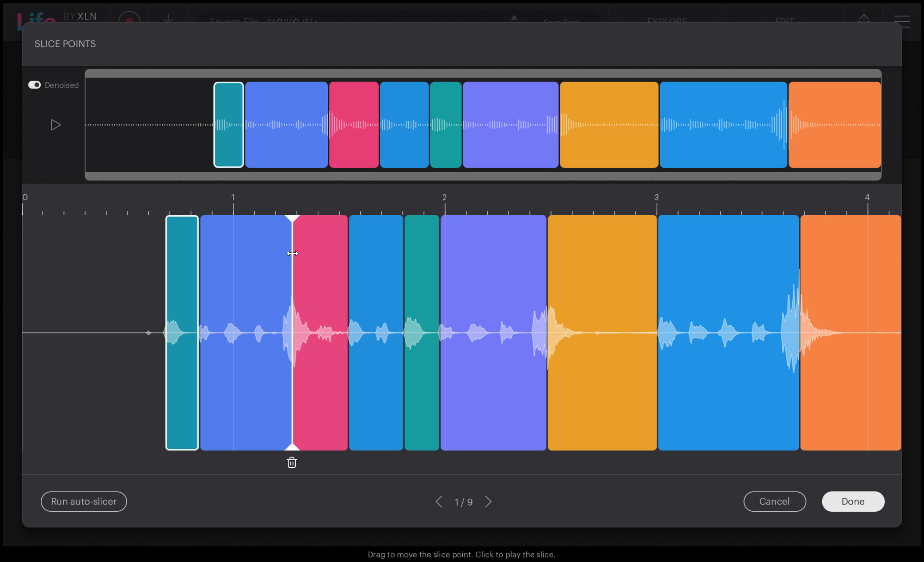
Task: Confirm slice points with Done
Action: (853, 501)
